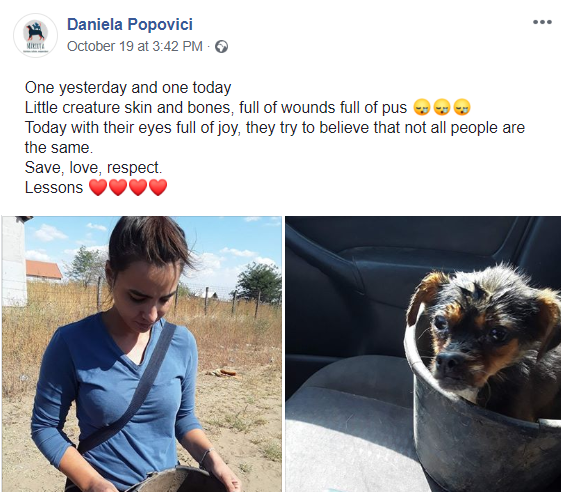Click the "Little creature skin and bones" text
561x492 pixels.
129,108
